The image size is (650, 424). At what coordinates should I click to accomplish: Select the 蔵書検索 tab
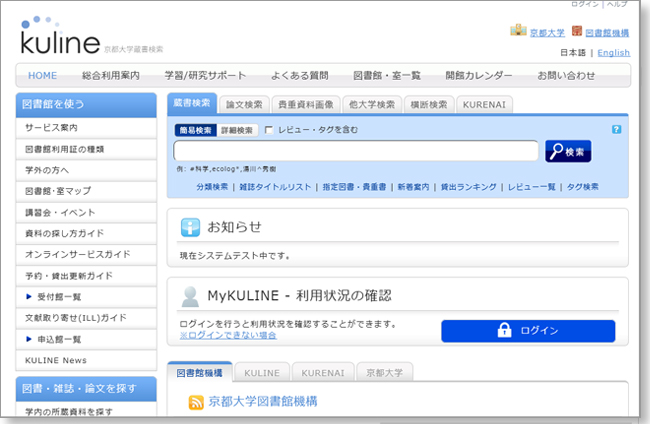192,103
